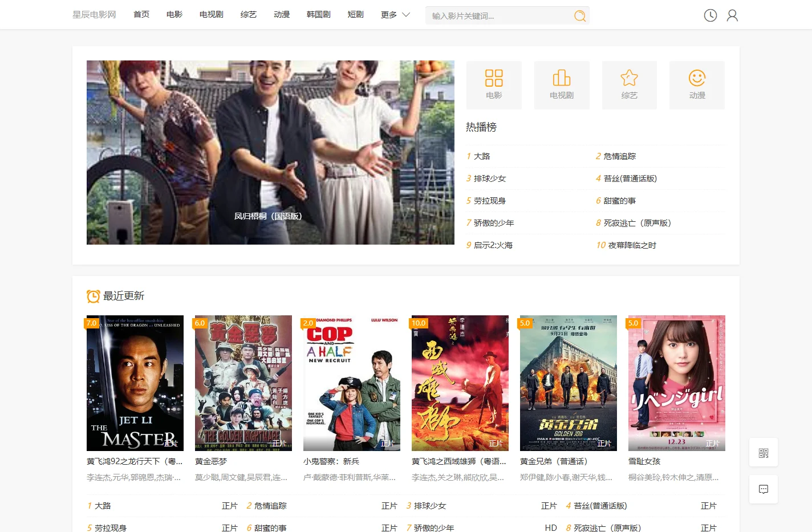Open the 黄金兄弟 Golden Job poster
The image size is (812, 532).
coord(569,383)
